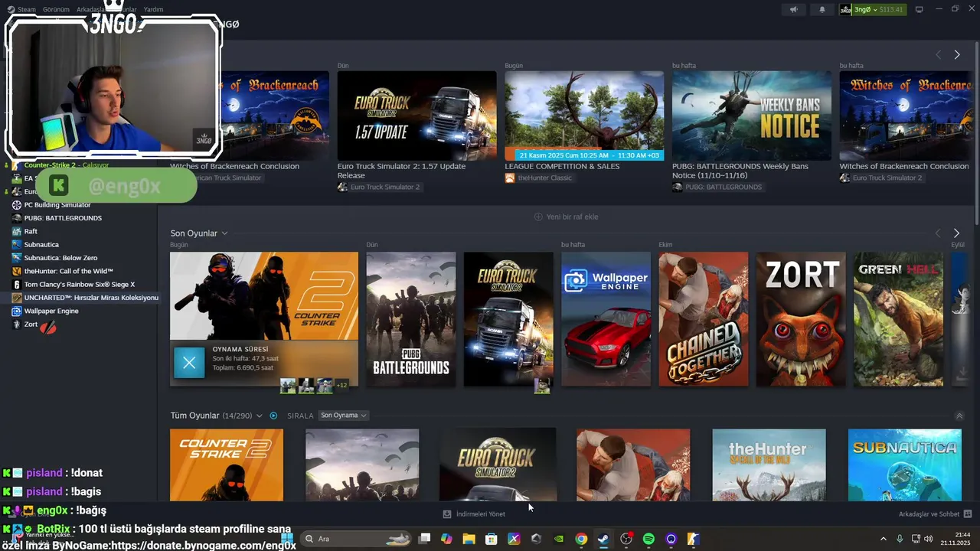
Task: Click İndirmeleri Yönet downloads button
Action: (x=474, y=514)
